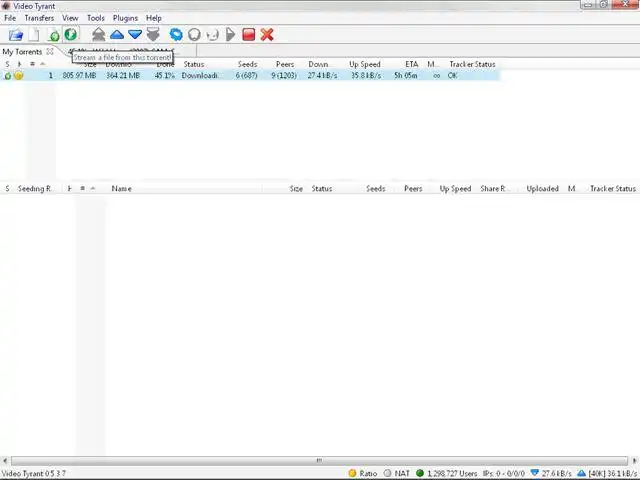Click the green Stream a file icon
The height and width of the screenshot is (480, 640).
pos(71,34)
